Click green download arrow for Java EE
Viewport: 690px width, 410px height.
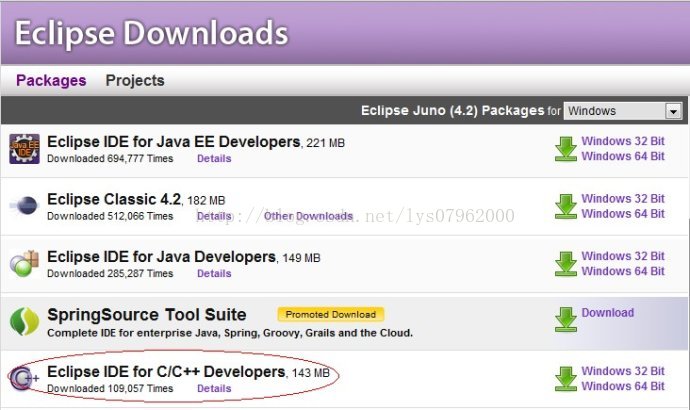[565, 149]
